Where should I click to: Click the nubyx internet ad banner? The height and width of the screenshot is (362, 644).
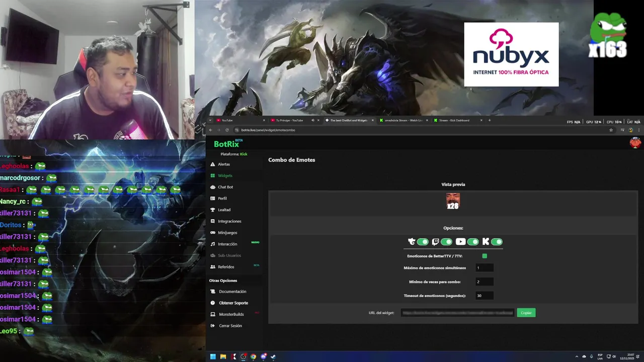point(511,54)
